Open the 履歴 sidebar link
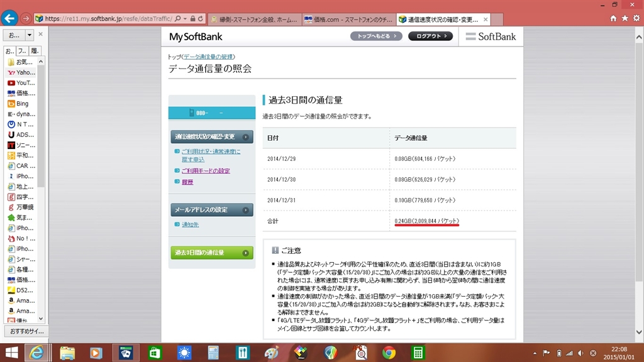 point(187,182)
